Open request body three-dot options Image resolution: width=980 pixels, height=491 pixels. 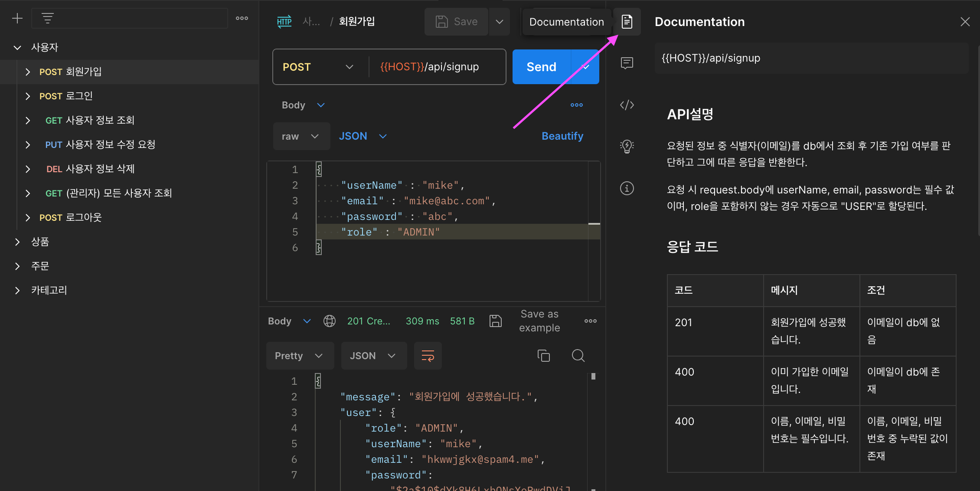click(577, 105)
